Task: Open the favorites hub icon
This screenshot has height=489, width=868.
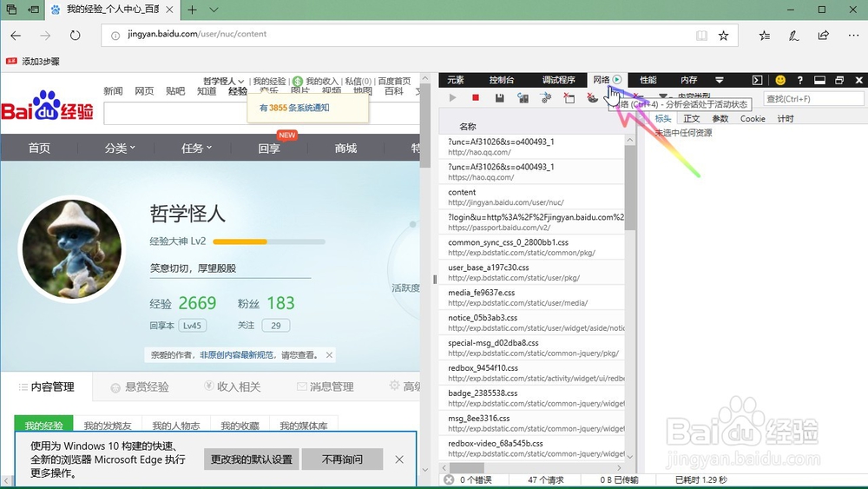Action: pos(765,36)
